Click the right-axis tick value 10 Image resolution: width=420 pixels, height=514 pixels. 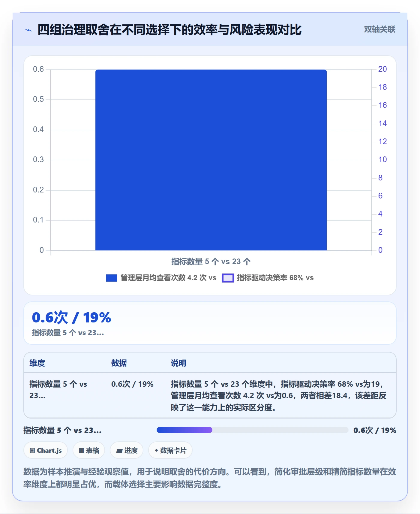pos(382,159)
